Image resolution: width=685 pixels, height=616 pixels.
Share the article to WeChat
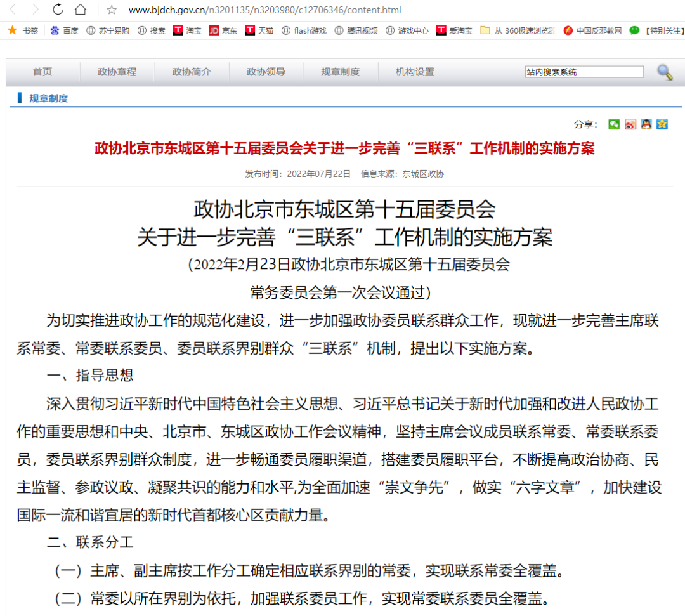pos(614,124)
